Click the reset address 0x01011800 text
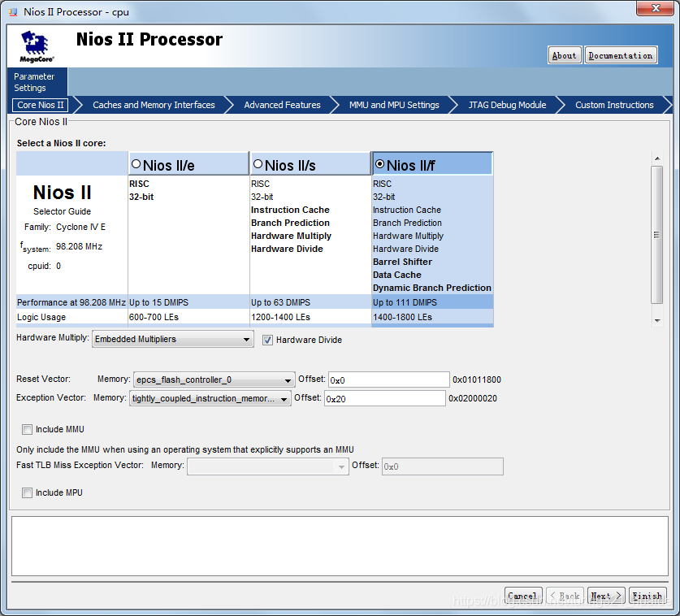680x616 pixels. click(x=477, y=380)
